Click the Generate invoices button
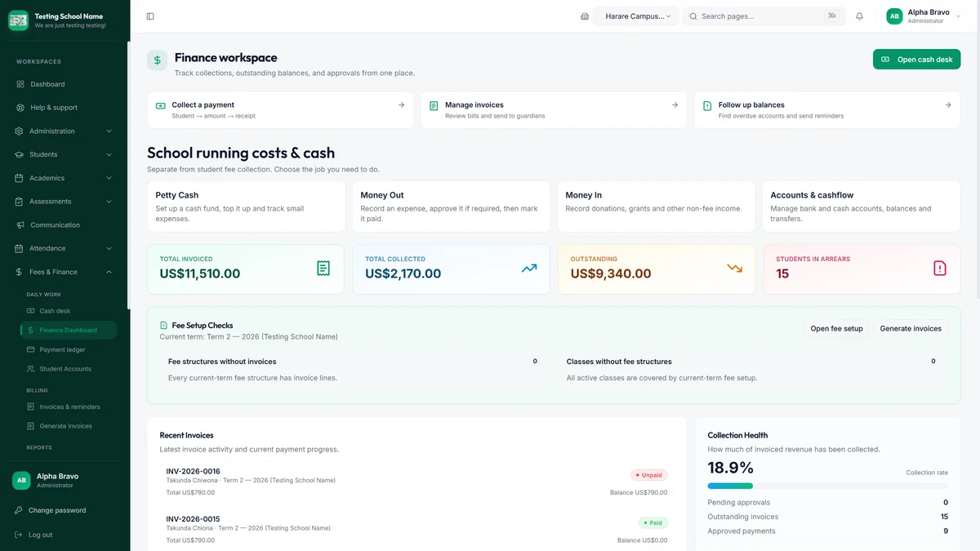 [x=911, y=328]
